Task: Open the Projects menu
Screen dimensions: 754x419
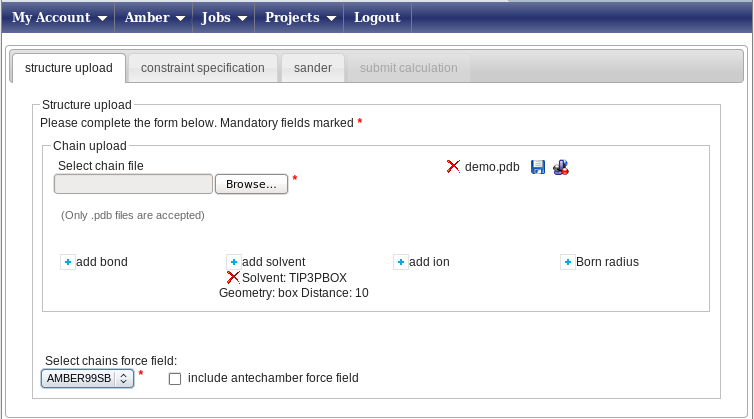Action: (x=300, y=17)
